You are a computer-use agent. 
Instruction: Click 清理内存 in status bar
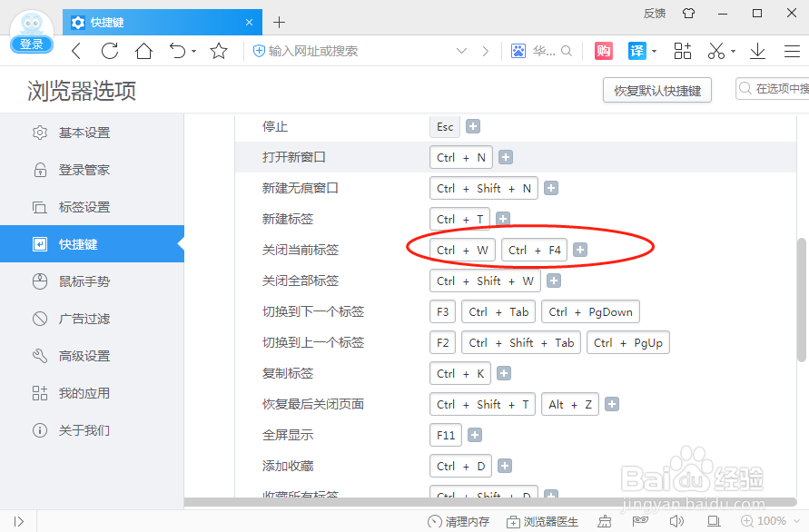point(459,522)
